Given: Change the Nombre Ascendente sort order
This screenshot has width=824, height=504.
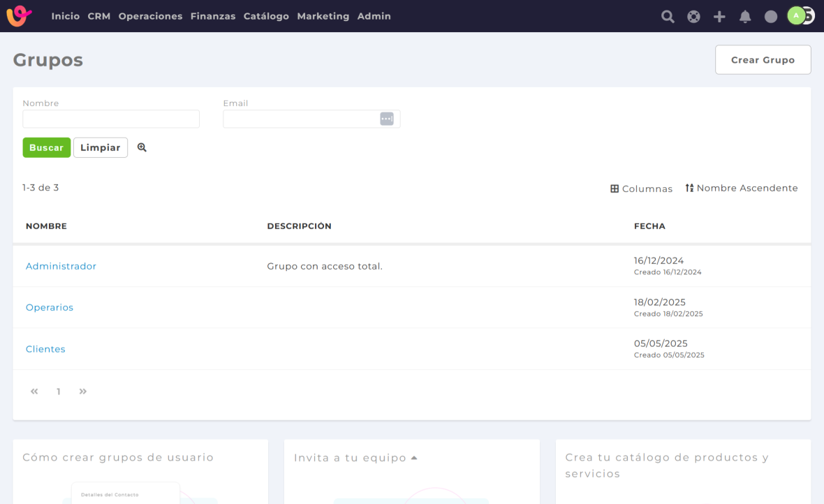Looking at the screenshot, I should [x=741, y=188].
